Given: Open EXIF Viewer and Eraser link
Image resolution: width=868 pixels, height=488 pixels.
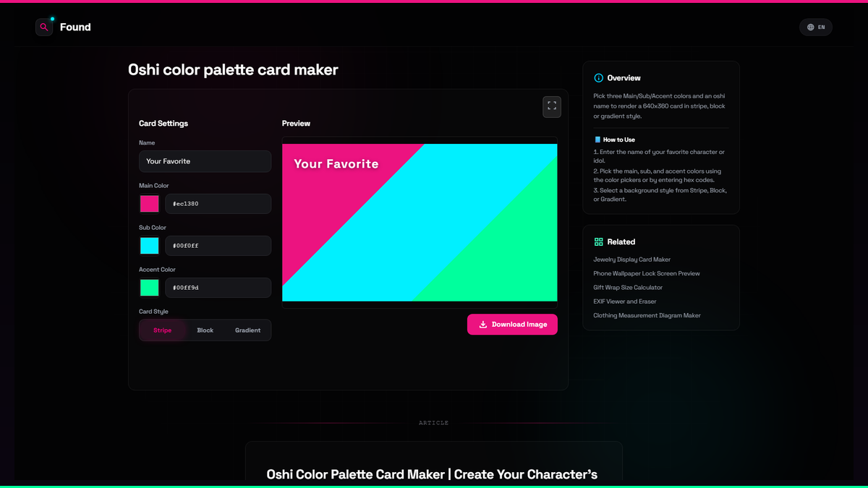Looking at the screenshot, I should 625,301.
